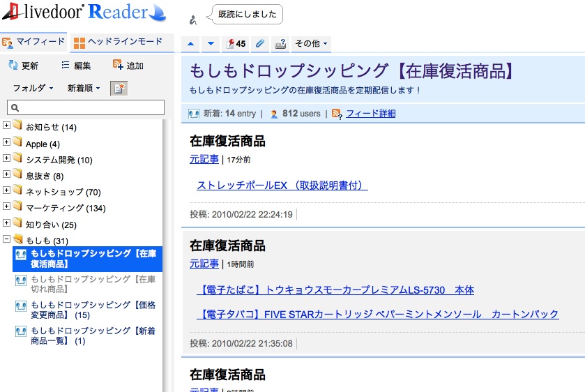The width and height of the screenshot is (585, 392).
Task: Go to previous item with up arrow
Action: tap(190, 44)
